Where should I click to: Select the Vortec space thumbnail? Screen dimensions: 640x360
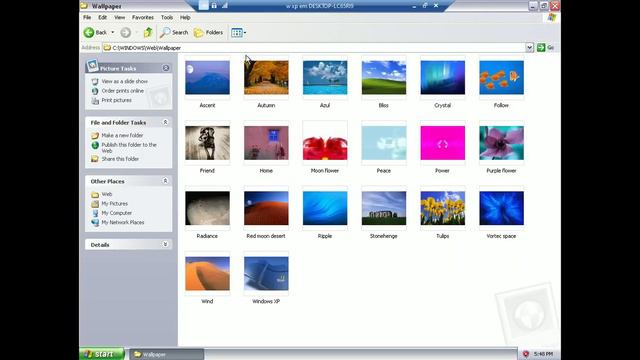[x=501, y=208]
